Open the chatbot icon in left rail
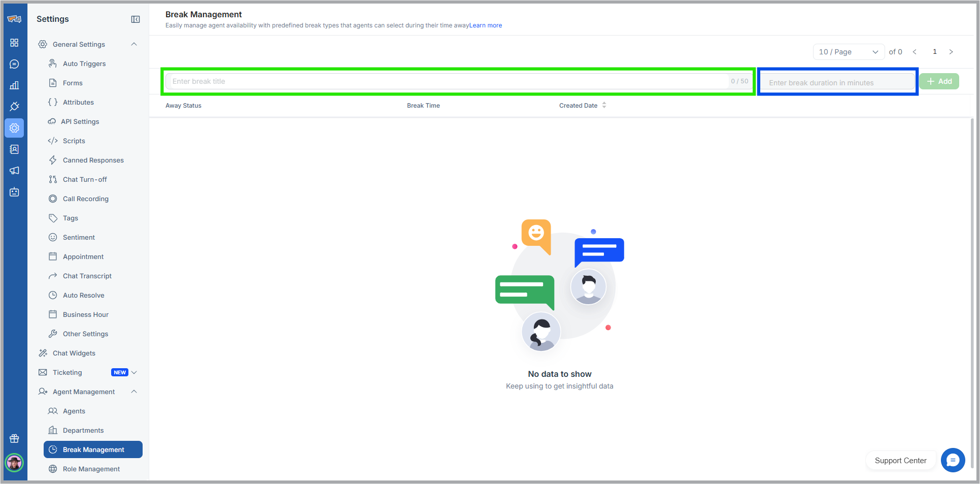980x484 pixels. pyautogui.click(x=14, y=192)
